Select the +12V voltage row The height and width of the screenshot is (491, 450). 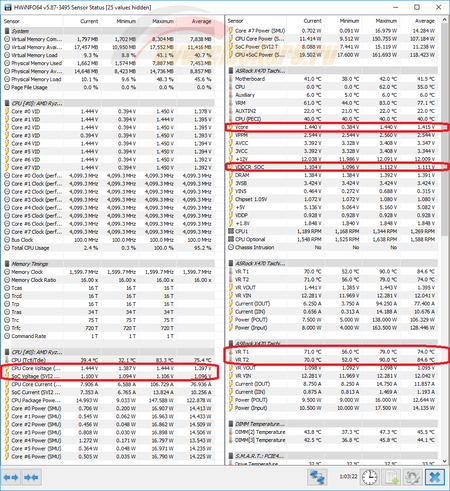point(333,159)
